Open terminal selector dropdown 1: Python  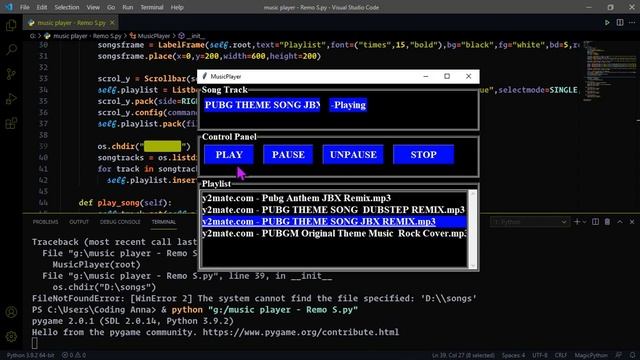(x=529, y=222)
